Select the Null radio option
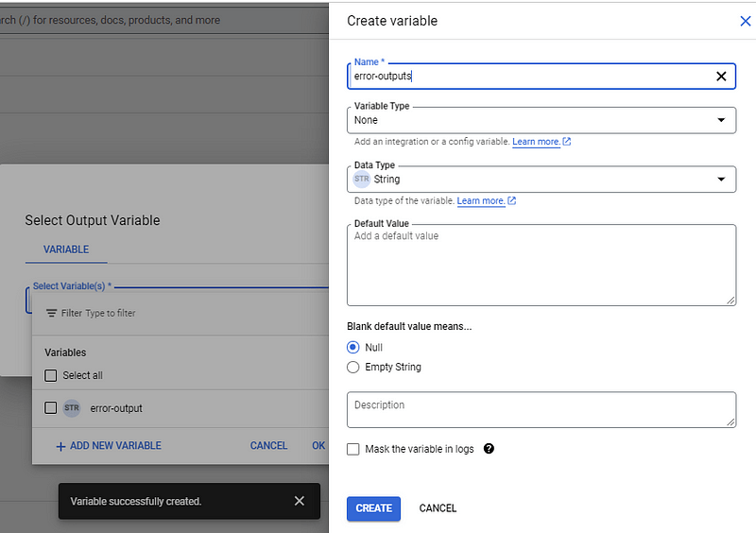This screenshot has height=533, width=756. click(353, 347)
